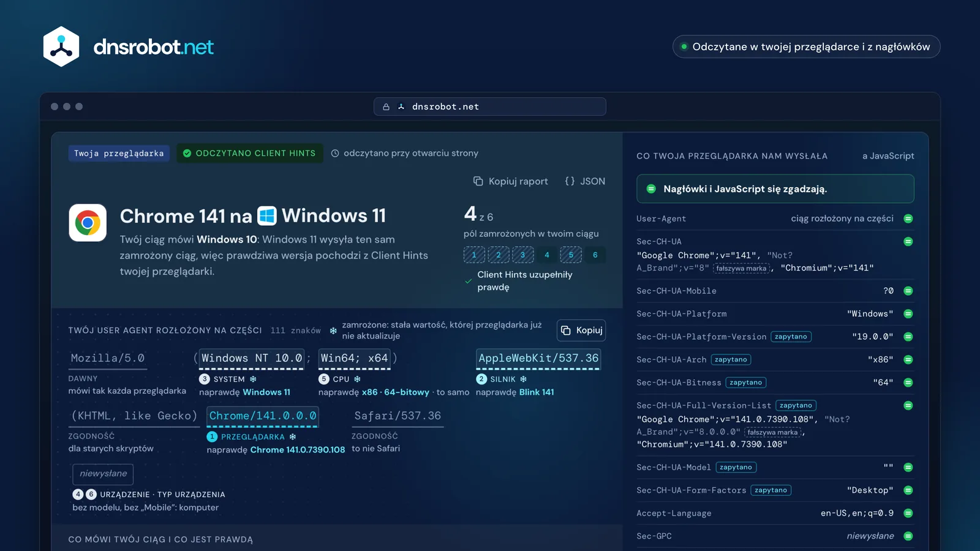Open the JSON view button

pyautogui.click(x=585, y=181)
